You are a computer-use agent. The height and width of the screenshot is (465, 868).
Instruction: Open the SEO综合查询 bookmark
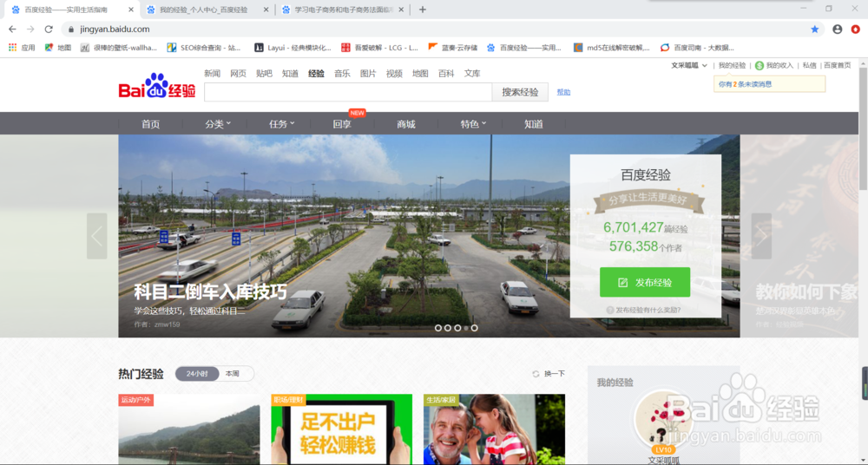[204, 48]
